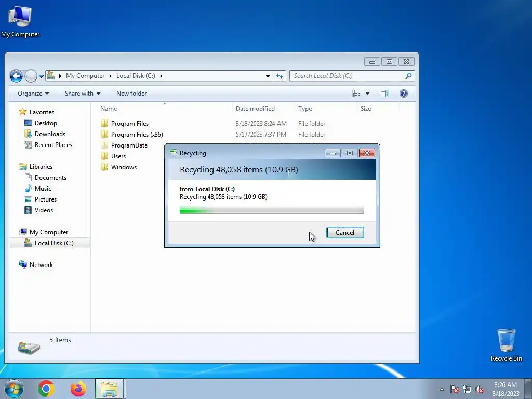Sort by the Type column header
Viewport: 532px width, 399px height.
point(326,109)
